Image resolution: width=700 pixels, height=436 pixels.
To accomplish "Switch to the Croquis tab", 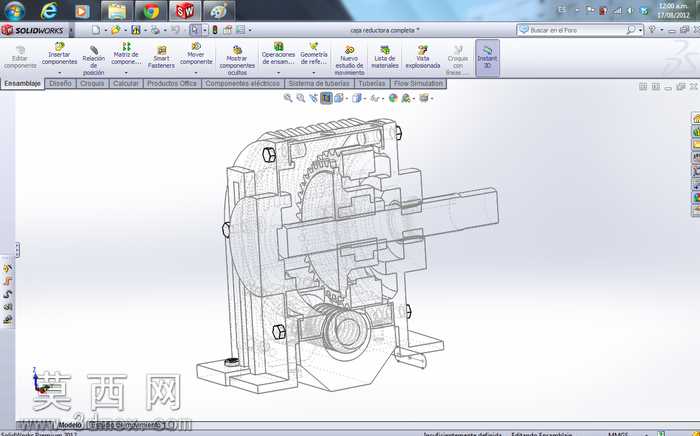I will 92,83.
